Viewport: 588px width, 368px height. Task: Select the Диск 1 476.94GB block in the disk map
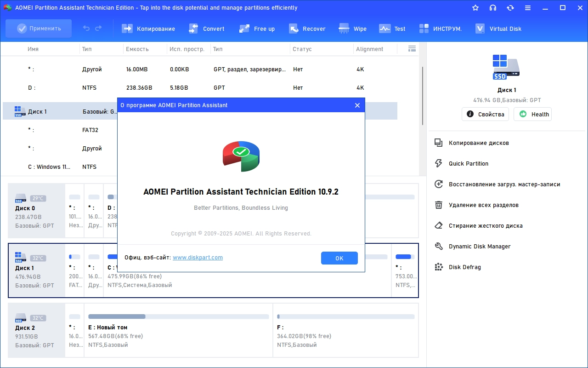tap(37, 270)
